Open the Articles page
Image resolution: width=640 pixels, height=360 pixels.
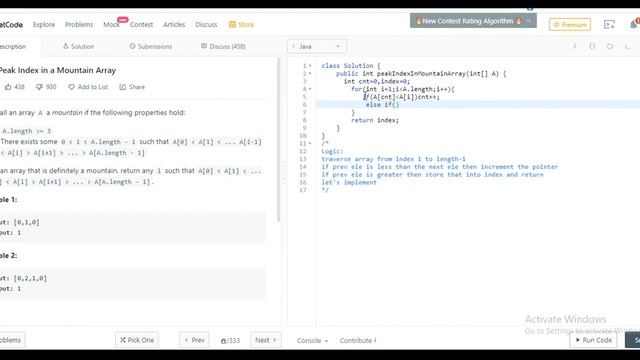pyautogui.click(x=174, y=24)
